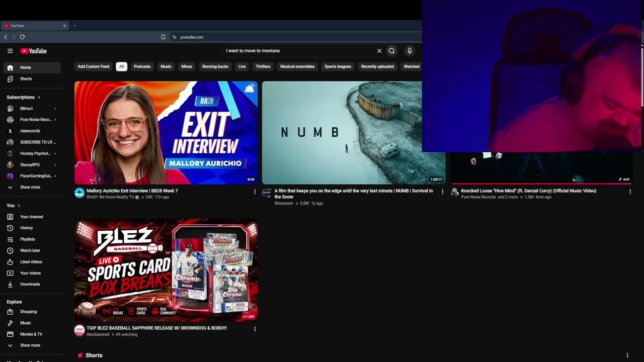
Task: Open options menu for Knocked Loose video
Action: (x=630, y=192)
